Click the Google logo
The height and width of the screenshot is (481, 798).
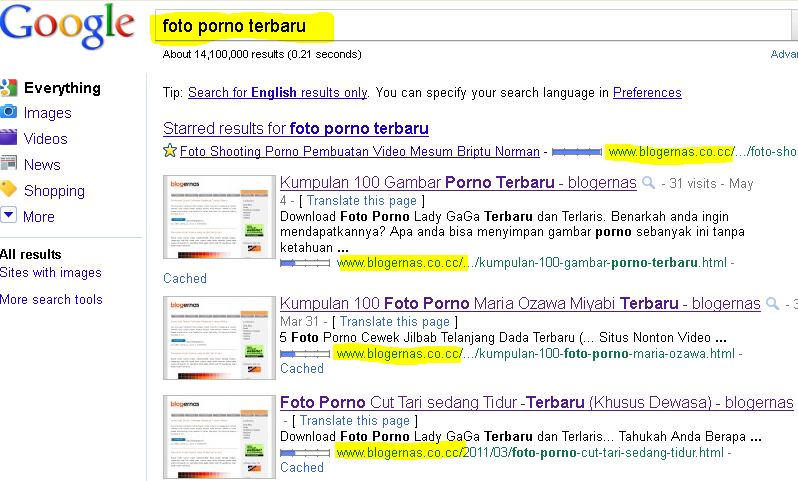67,27
